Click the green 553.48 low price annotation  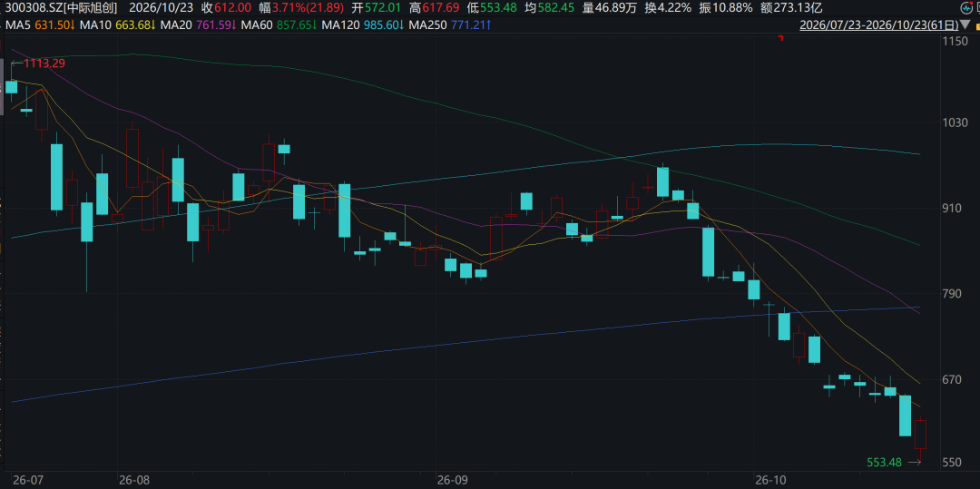pos(885,462)
